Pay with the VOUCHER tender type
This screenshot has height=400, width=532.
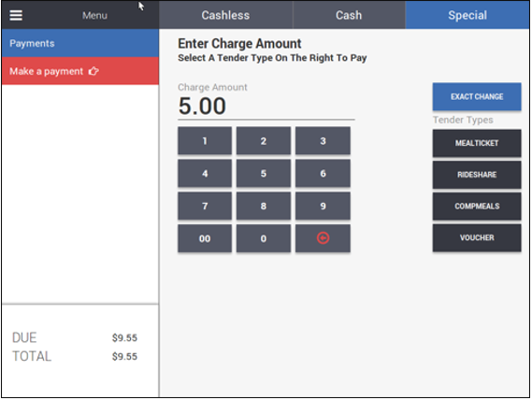pos(477,237)
